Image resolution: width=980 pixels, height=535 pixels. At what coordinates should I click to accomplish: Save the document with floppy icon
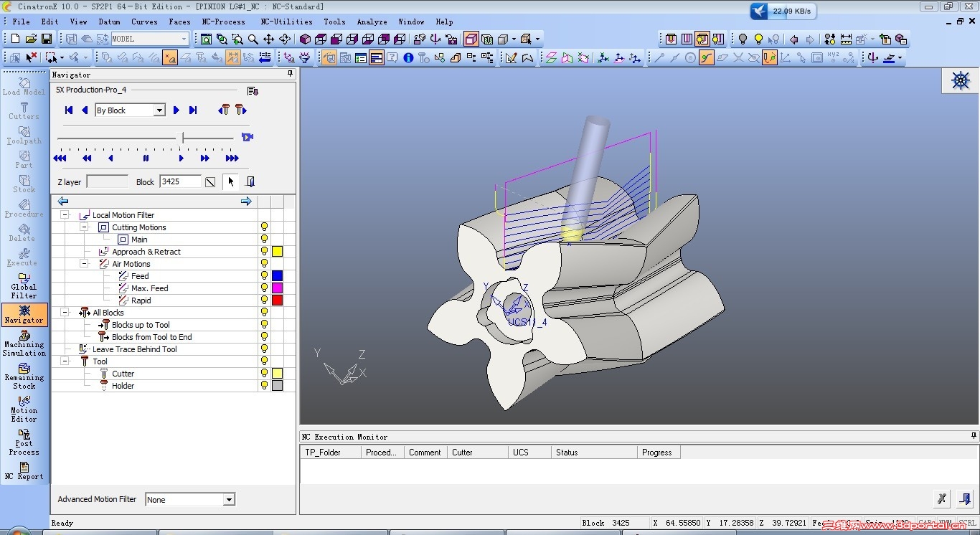(47, 39)
